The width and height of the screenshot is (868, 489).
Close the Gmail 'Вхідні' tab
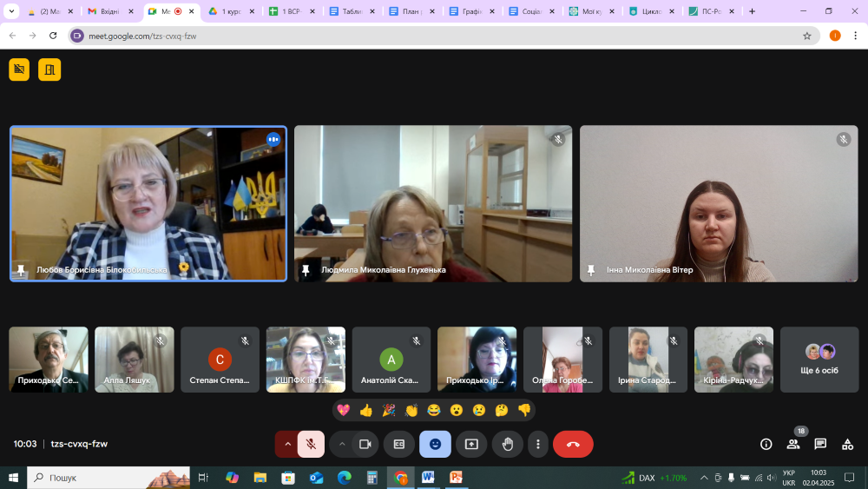(x=131, y=11)
